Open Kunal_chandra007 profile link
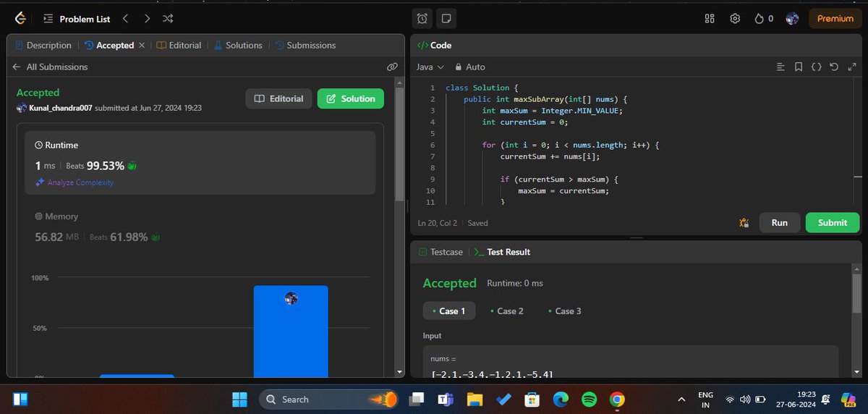868x414 pixels. [61, 108]
